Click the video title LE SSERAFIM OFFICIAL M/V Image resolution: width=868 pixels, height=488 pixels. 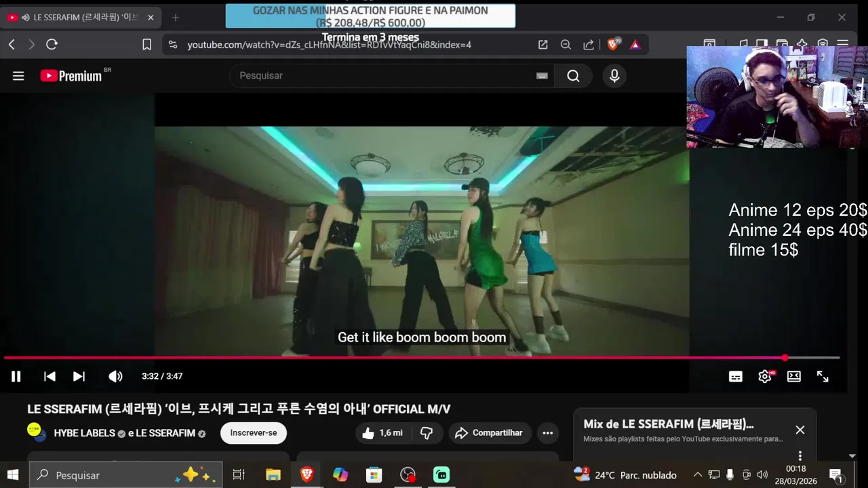[x=239, y=409]
